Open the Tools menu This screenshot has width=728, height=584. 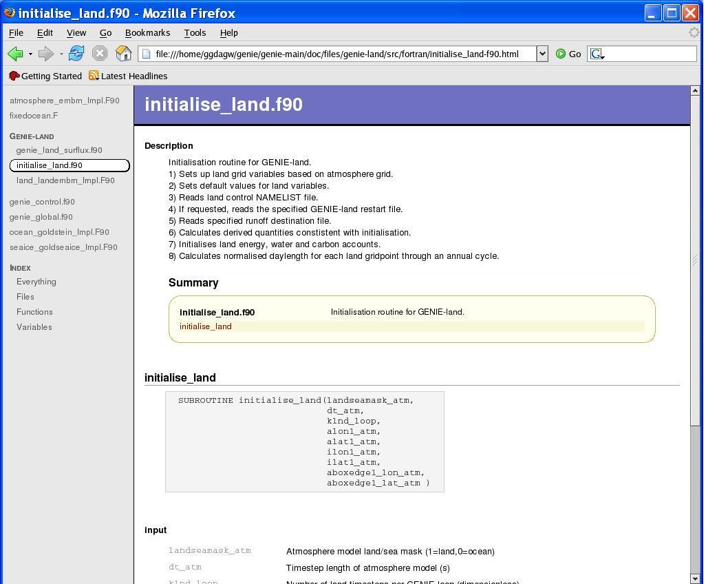[x=195, y=32]
